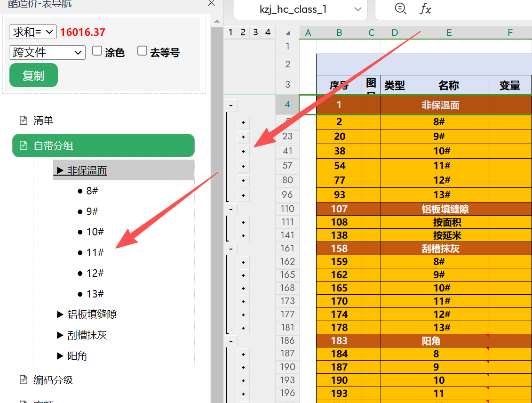Collapse the outline group at row 4
This screenshot has height=403, width=532.
coord(230,105)
